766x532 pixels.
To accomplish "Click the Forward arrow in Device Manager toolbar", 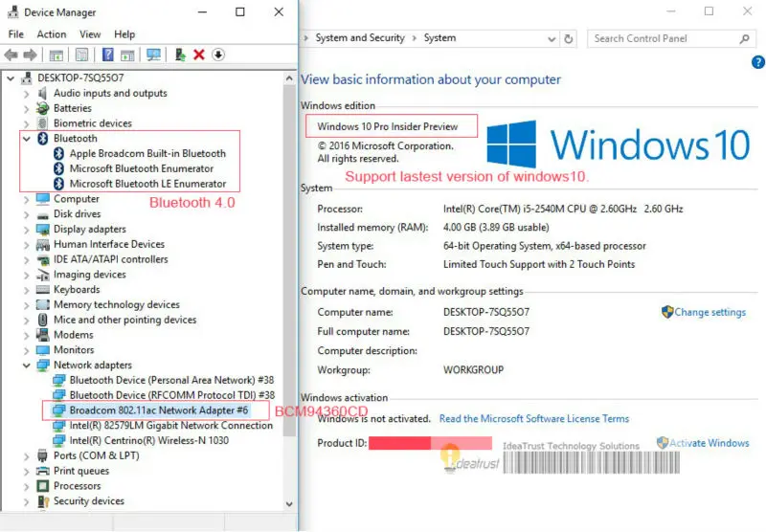I will pos(31,55).
